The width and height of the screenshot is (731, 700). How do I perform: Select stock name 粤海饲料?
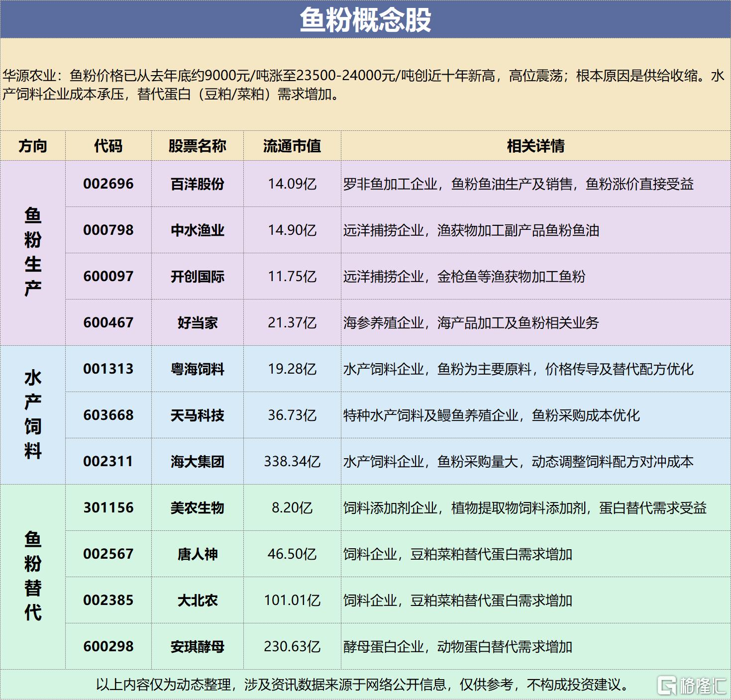click(x=198, y=369)
